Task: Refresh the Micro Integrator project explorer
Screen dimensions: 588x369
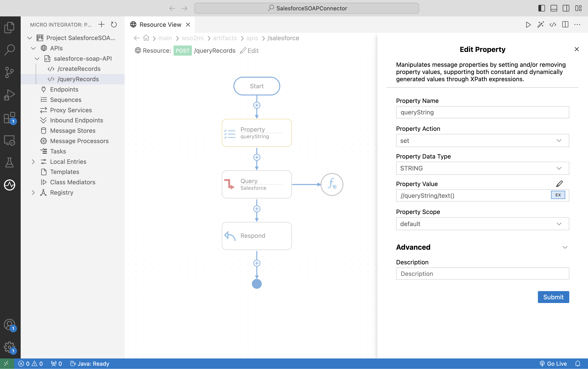Action: pos(114,24)
